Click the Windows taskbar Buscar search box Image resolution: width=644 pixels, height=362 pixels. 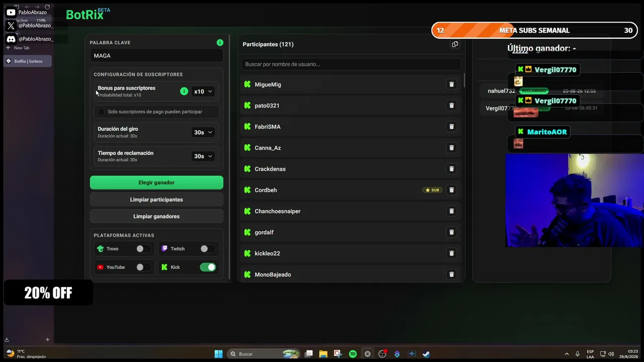click(x=264, y=354)
